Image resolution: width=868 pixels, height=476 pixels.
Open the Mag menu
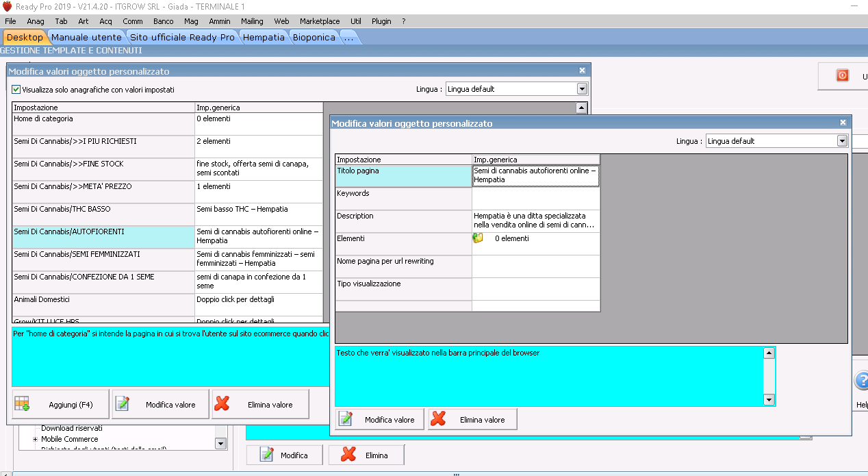point(191,21)
